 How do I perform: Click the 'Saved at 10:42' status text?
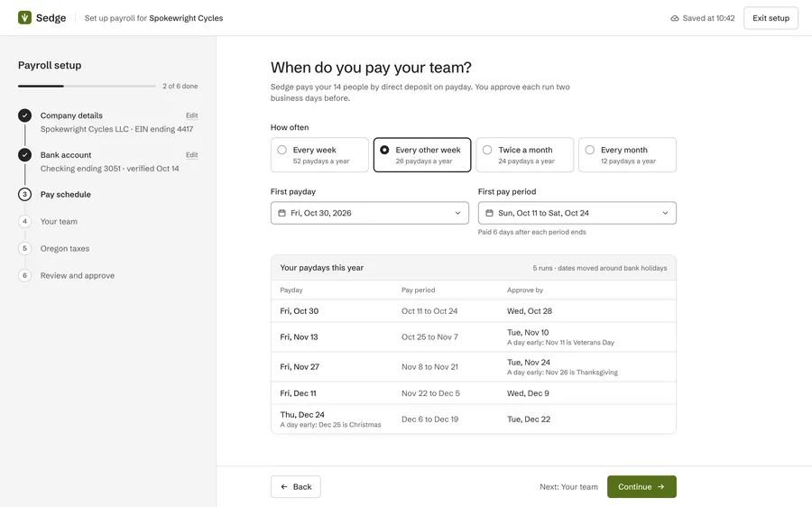[x=708, y=18]
